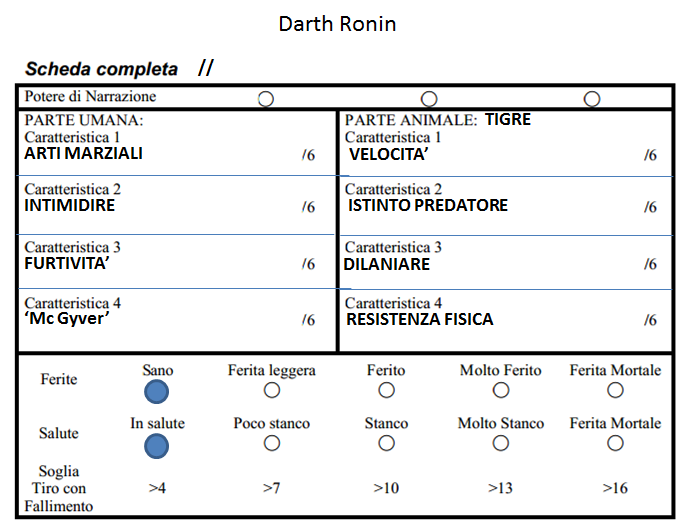Mark Ferita Mortale in the Salute row

[x=615, y=443]
